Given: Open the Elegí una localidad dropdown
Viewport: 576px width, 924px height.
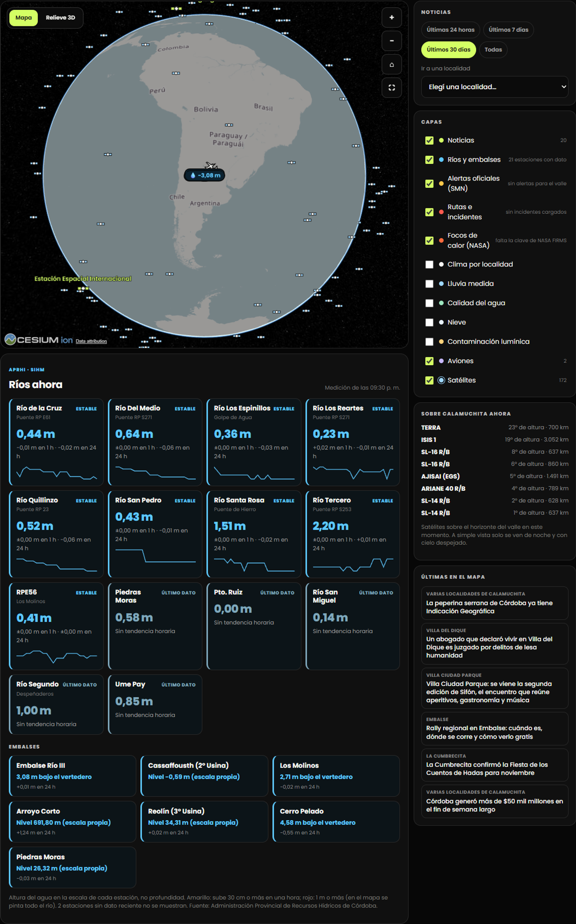Looking at the screenshot, I should (x=495, y=87).
